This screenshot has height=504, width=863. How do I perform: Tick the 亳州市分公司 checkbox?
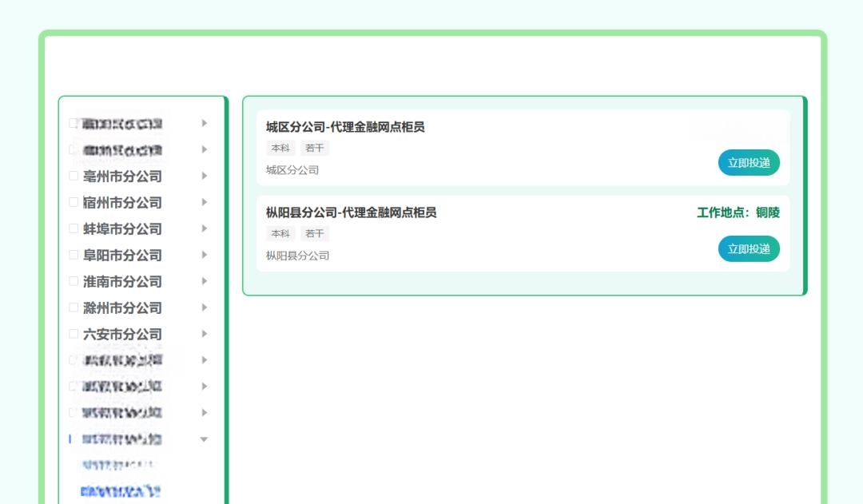point(74,176)
